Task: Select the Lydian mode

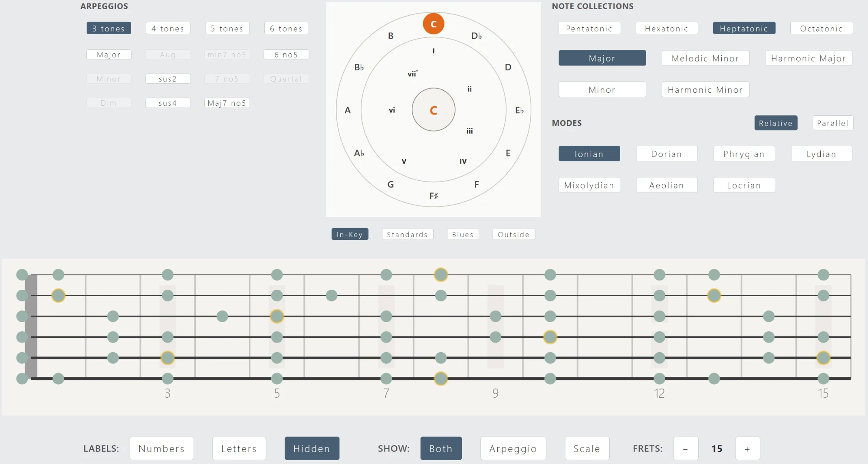Action: coord(822,154)
